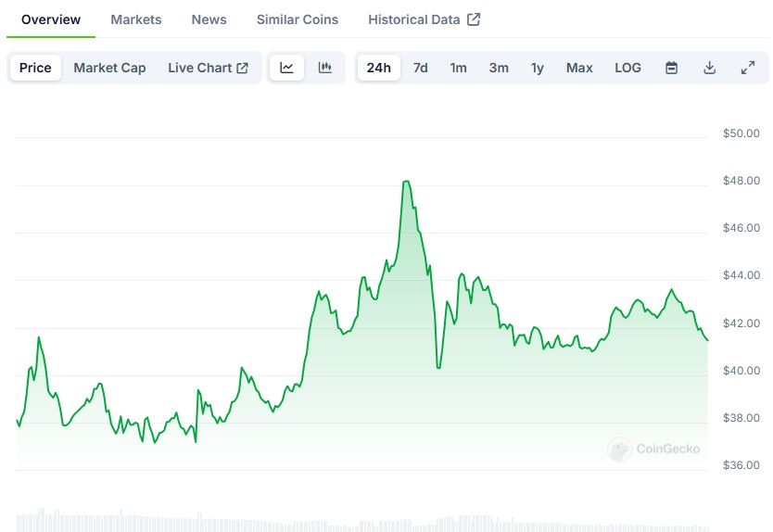Go to the Markets tab

pyautogui.click(x=135, y=19)
